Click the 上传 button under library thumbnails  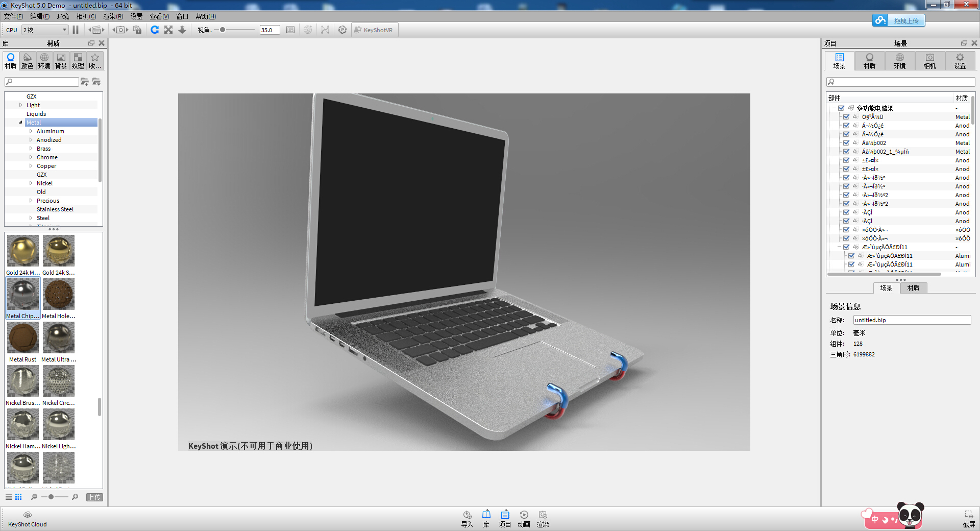click(x=94, y=497)
